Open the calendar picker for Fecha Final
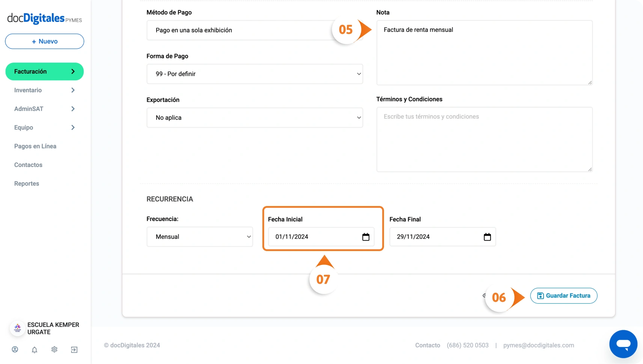The height and width of the screenshot is (364, 643). tap(487, 237)
